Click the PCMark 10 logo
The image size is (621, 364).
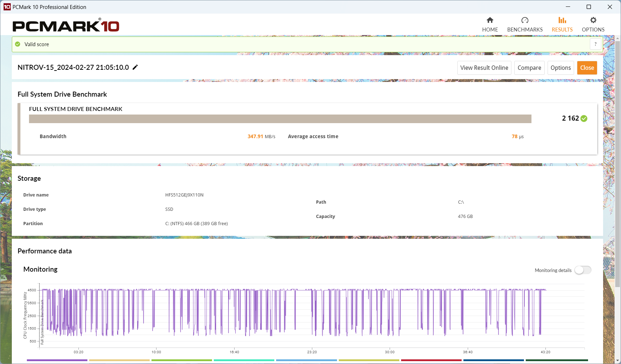point(66,25)
